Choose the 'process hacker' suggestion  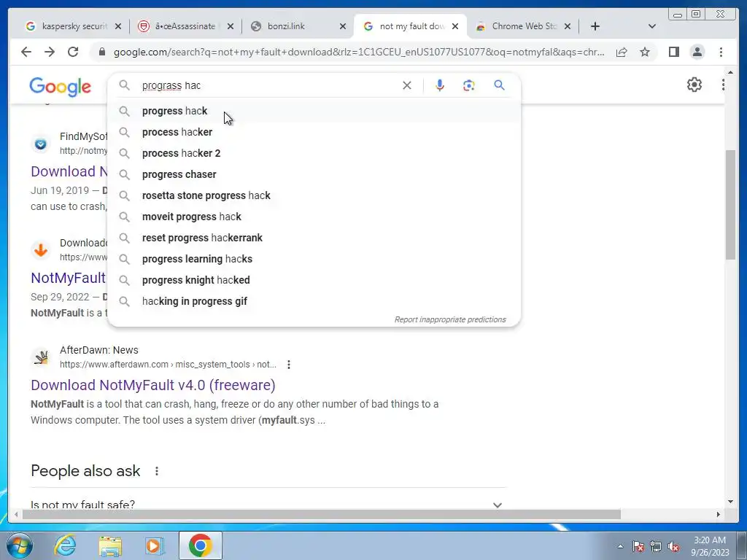(314, 132)
